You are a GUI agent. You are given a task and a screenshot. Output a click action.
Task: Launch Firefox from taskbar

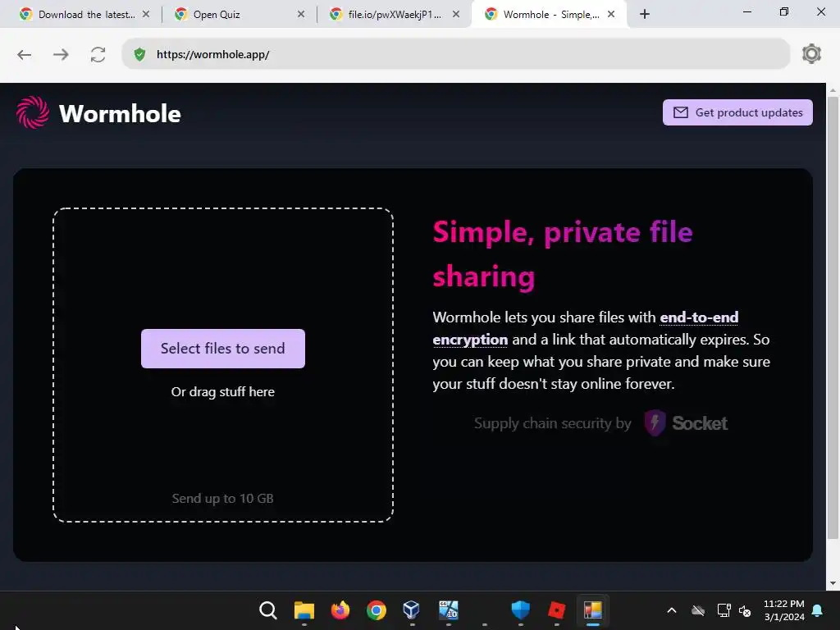[x=340, y=610]
